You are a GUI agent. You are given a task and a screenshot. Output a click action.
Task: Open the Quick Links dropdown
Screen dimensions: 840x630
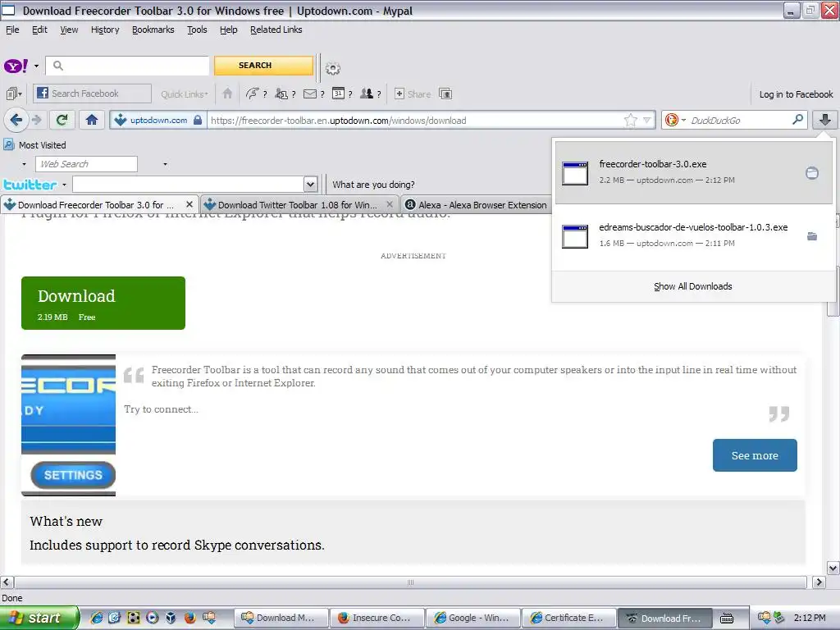[x=185, y=94]
